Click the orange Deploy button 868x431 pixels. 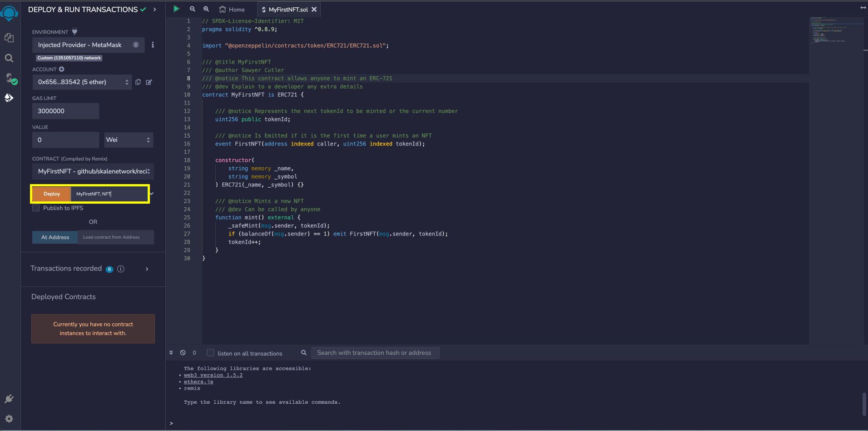(x=52, y=194)
